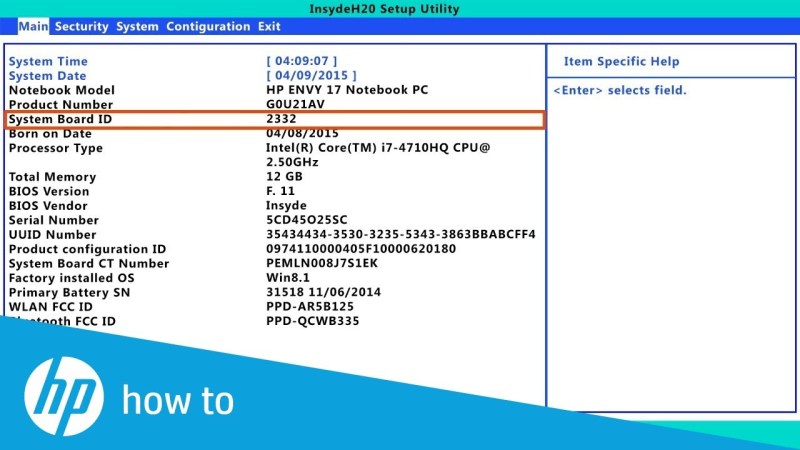800x450 pixels.
Task: Click the System Time label
Action: (48, 61)
